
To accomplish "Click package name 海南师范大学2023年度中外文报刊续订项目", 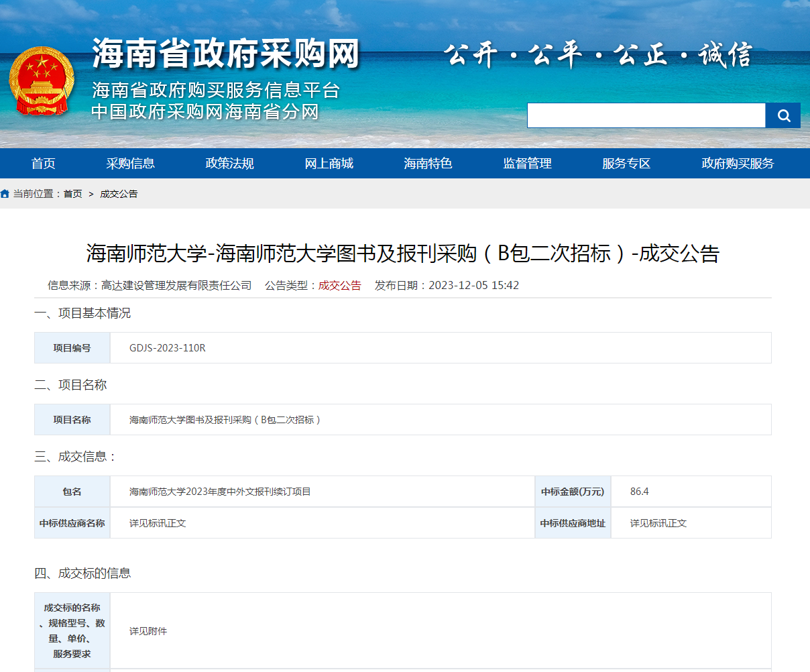I will pos(221,492).
